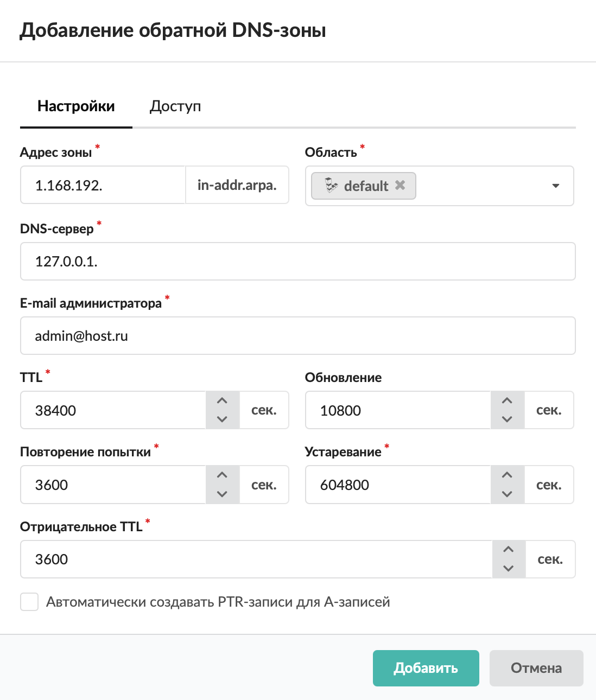Increase Повторение попытки with the up arrow
596x700 pixels.
pyautogui.click(x=222, y=475)
